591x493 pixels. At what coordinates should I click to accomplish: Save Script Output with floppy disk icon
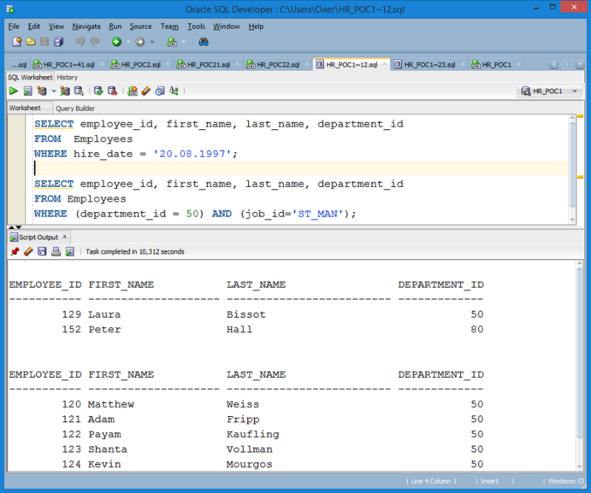click(42, 251)
